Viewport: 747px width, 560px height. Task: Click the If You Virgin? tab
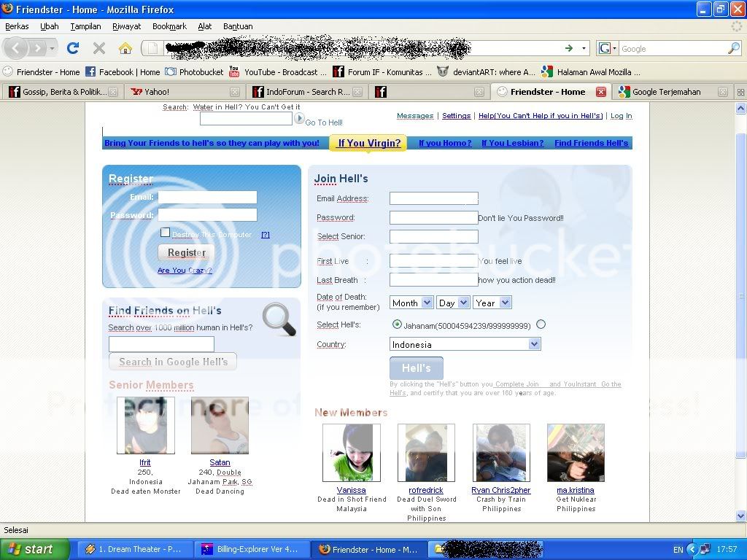369,143
